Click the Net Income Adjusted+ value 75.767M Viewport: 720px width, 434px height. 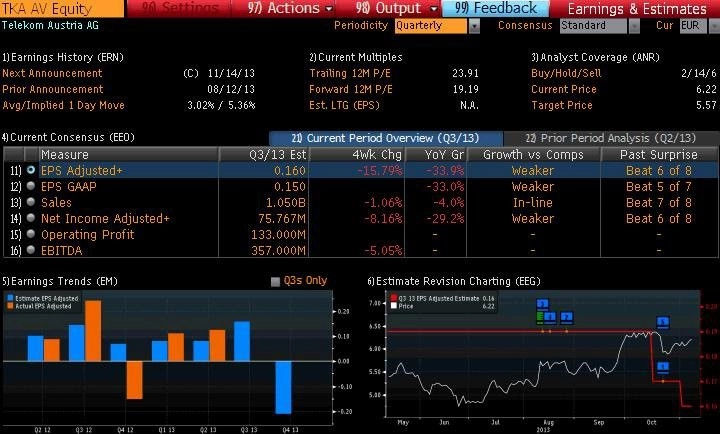[282, 219]
